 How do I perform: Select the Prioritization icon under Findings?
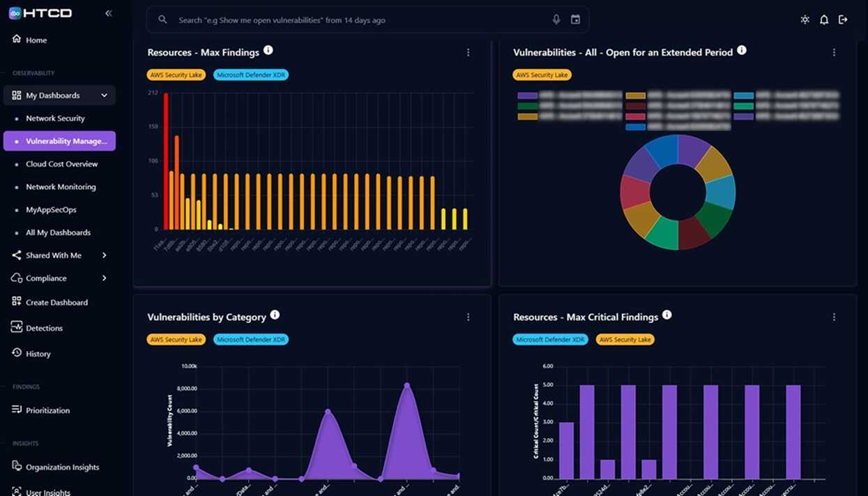(x=15, y=410)
